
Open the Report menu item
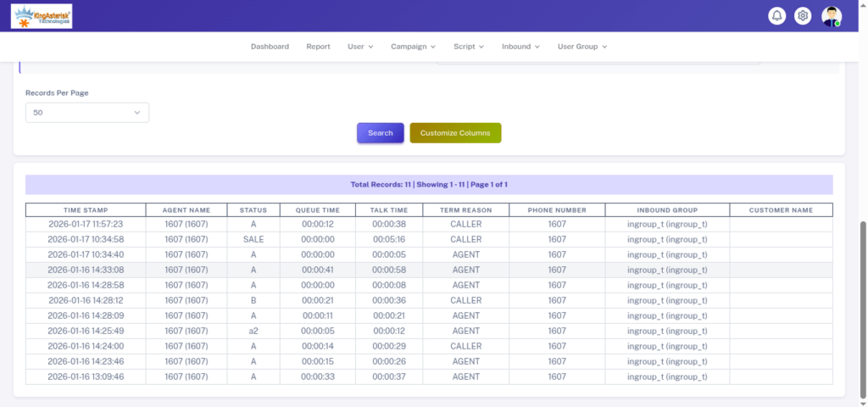click(318, 47)
